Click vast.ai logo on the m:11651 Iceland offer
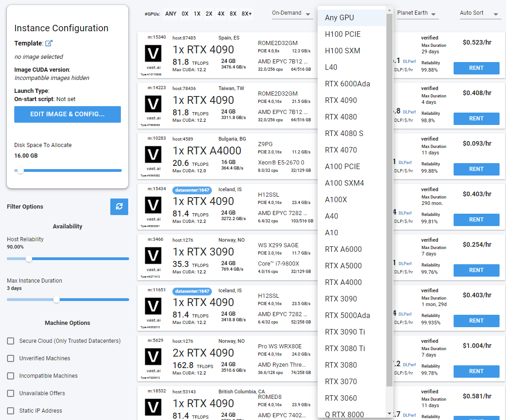The height and width of the screenshot is (420, 506). (153, 306)
